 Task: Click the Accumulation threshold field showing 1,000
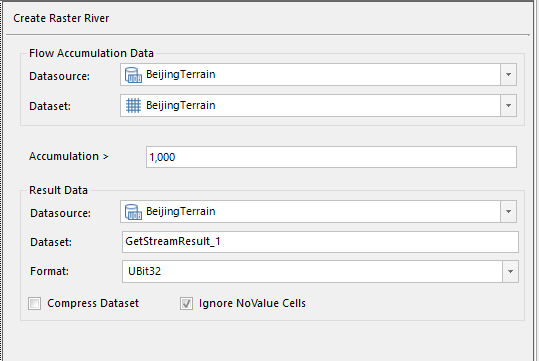click(331, 157)
